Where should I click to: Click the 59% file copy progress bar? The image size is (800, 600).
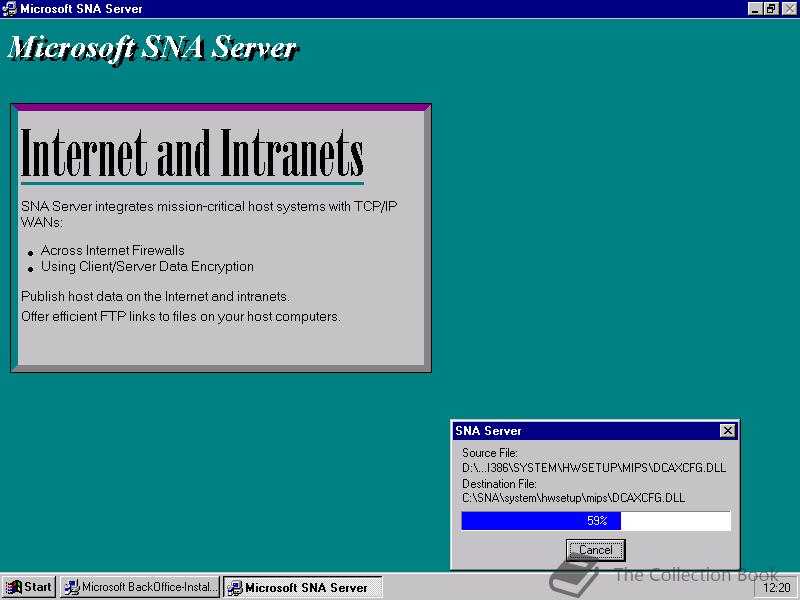pos(596,521)
